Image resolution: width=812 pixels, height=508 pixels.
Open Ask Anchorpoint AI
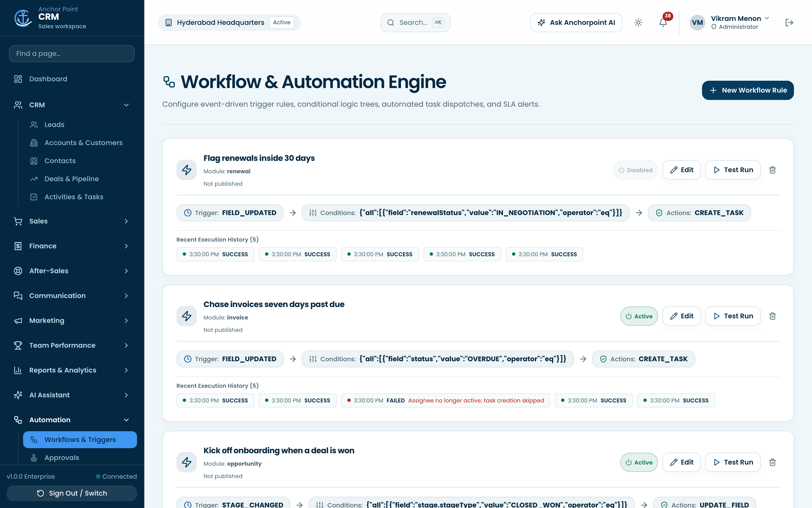point(576,23)
